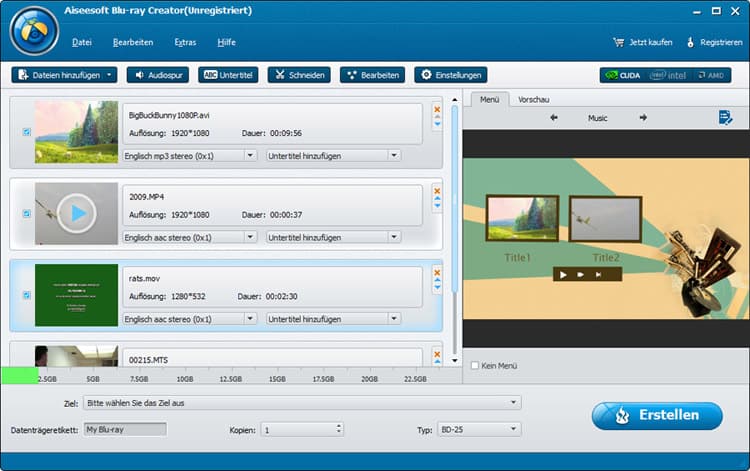The width and height of the screenshot is (750, 471).
Task: Move 2009.MP4 down with arrow
Action: click(x=437, y=206)
